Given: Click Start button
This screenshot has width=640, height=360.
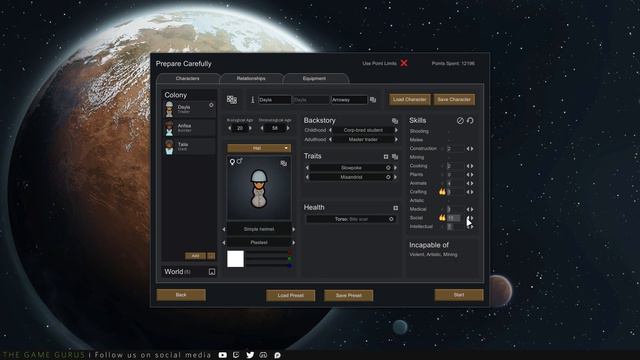Looking at the screenshot, I should 459,295.
